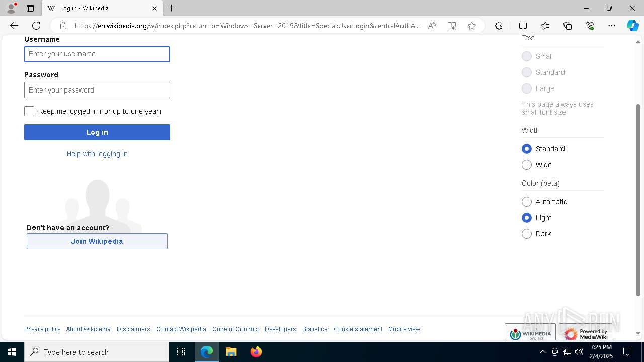
Task: Click the Wikipedia address bar URL
Action: 247,26
